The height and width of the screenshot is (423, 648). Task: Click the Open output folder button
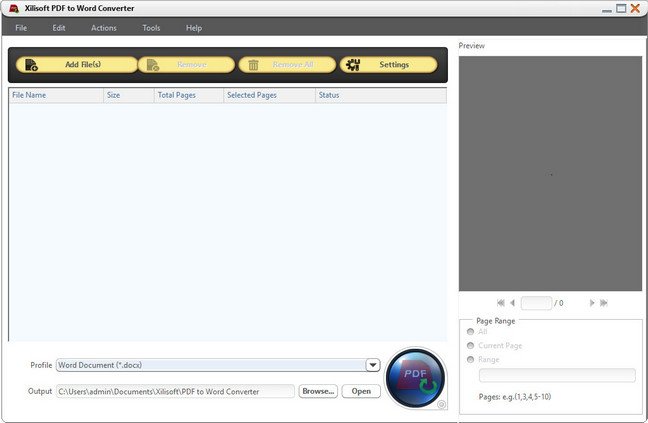click(361, 391)
